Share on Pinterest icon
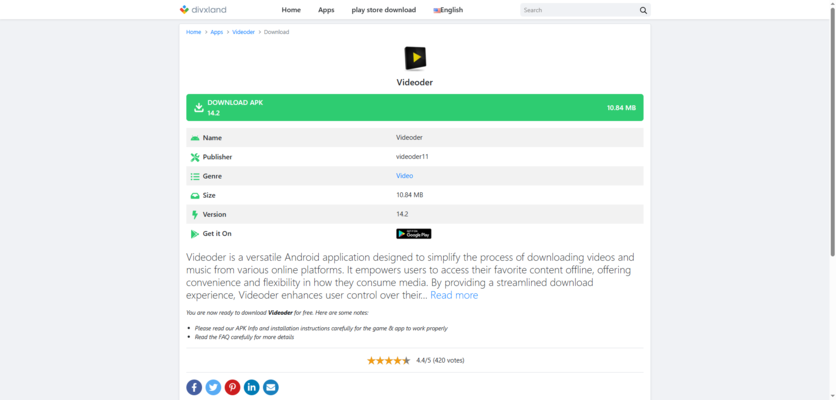Screen dimensions: 836x400 tap(232, 387)
